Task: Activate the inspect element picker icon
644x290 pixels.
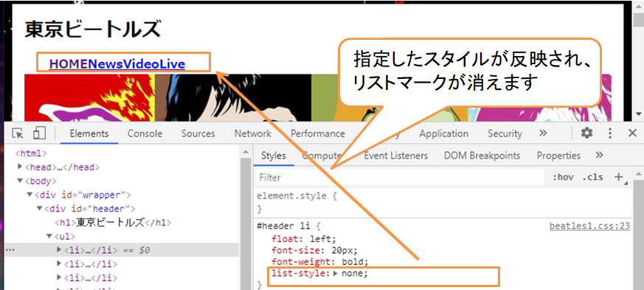Action: (18, 134)
